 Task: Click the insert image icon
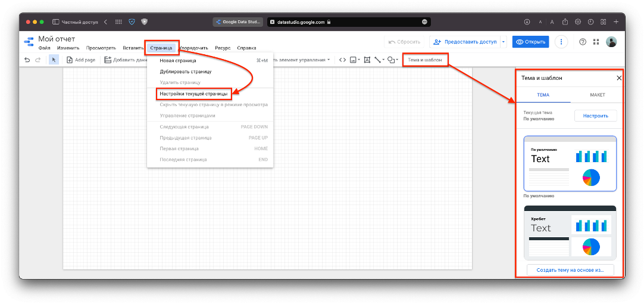tap(352, 60)
